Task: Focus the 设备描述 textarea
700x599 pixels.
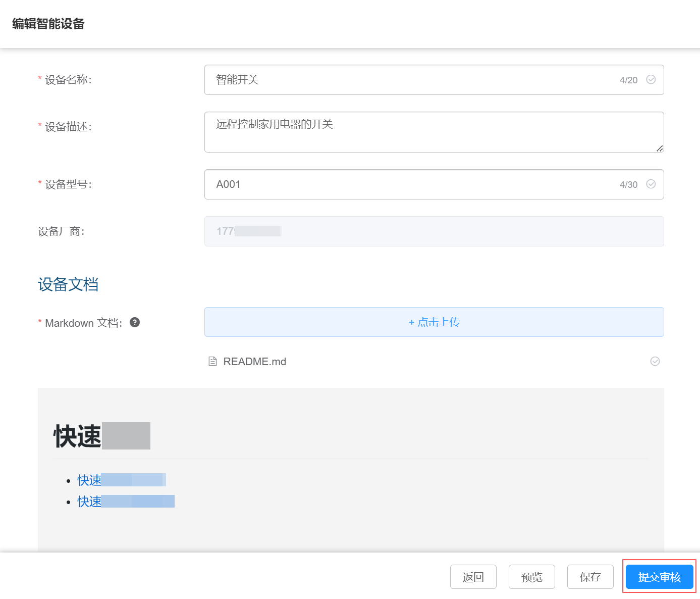Action: point(434,132)
